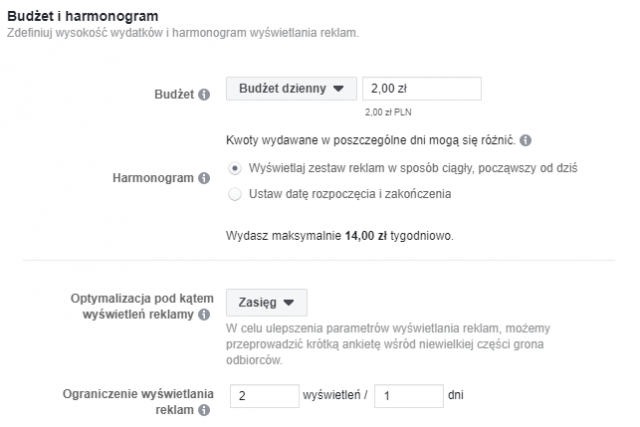
Task: Open the Budżet dzienny dropdown
Action: pos(292,89)
